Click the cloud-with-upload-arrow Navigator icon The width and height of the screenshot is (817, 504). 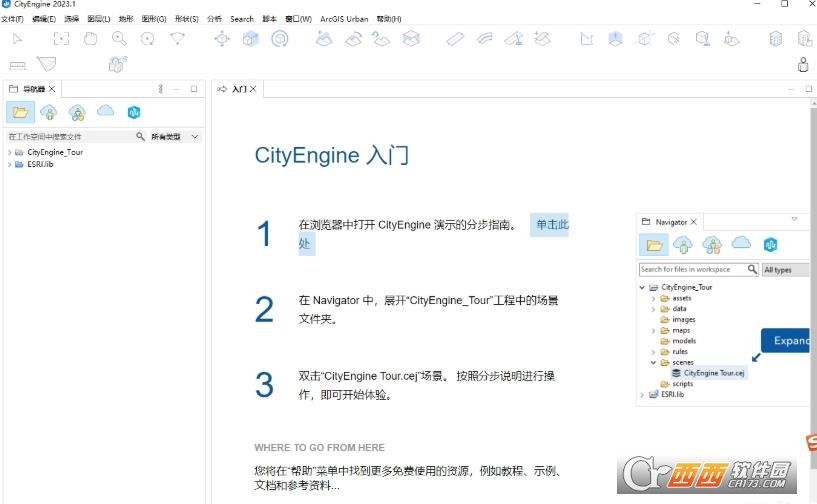click(49, 112)
